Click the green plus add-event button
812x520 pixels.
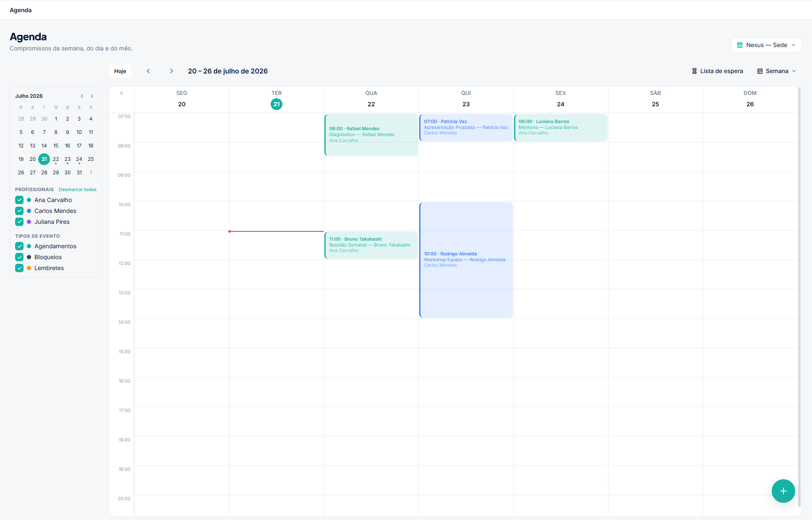(783, 491)
